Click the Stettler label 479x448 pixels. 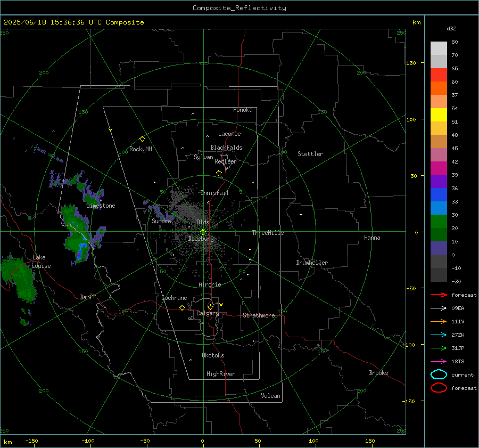[x=310, y=154]
